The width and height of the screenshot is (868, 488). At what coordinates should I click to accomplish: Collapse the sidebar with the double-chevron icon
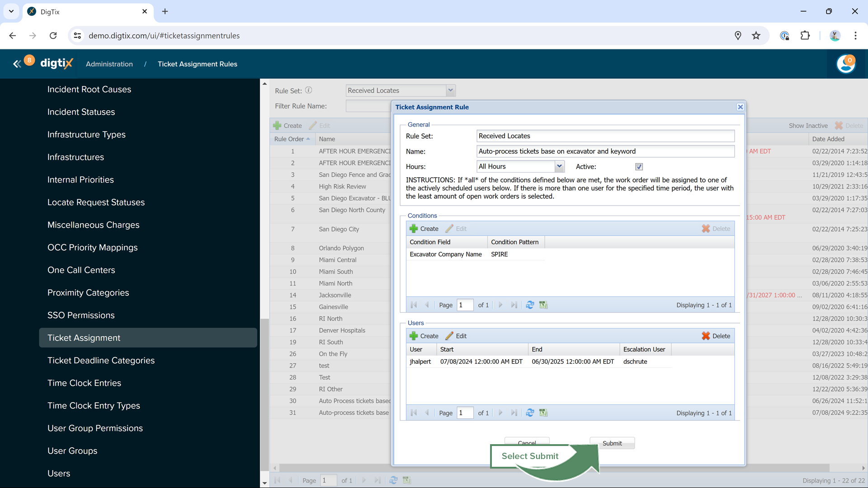(x=17, y=64)
